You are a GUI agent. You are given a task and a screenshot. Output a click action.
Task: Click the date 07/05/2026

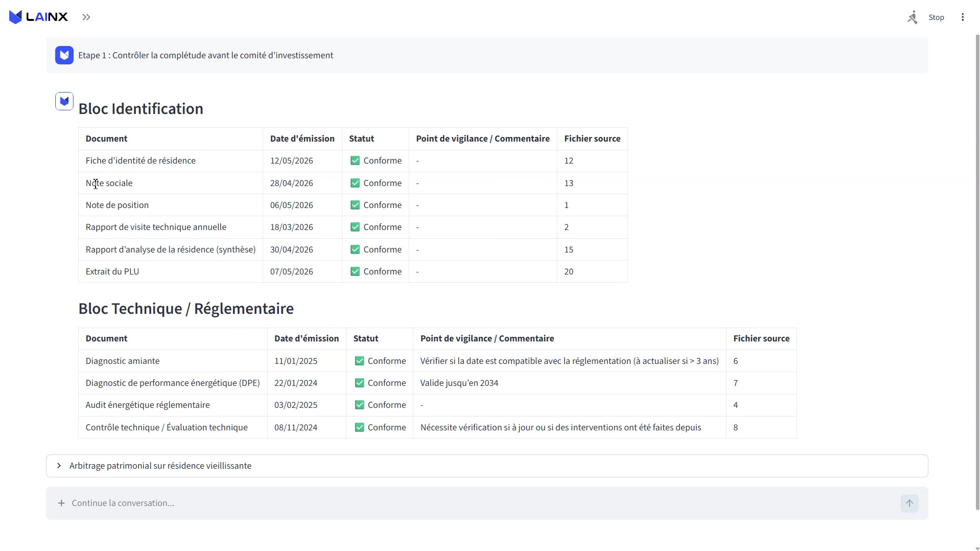pyautogui.click(x=292, y=271)
